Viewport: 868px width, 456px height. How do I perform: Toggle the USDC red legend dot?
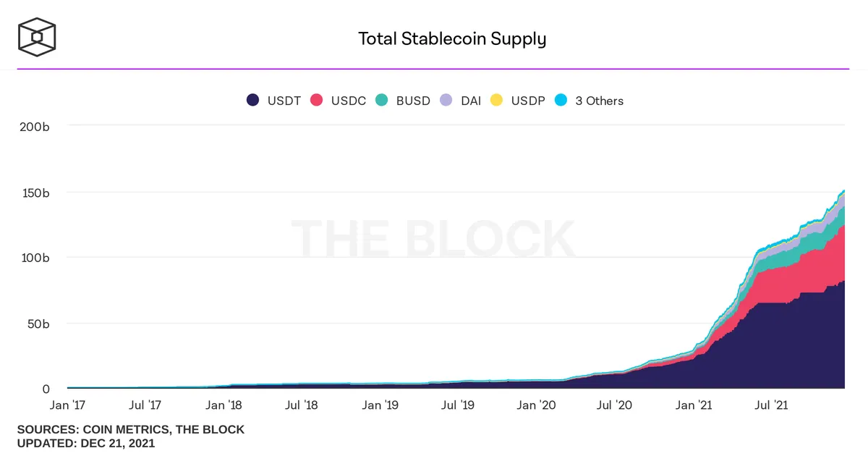pyautogui.click(x=316, y=101)
